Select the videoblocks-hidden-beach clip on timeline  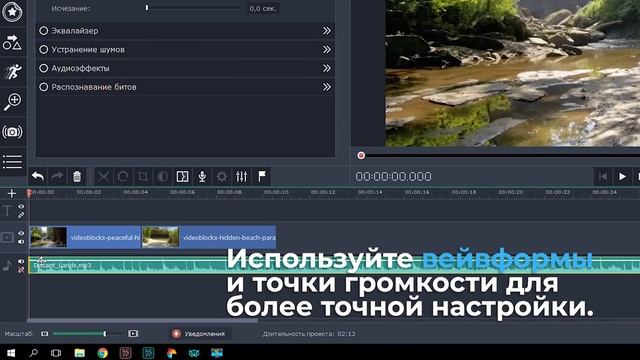coord(209,237)
